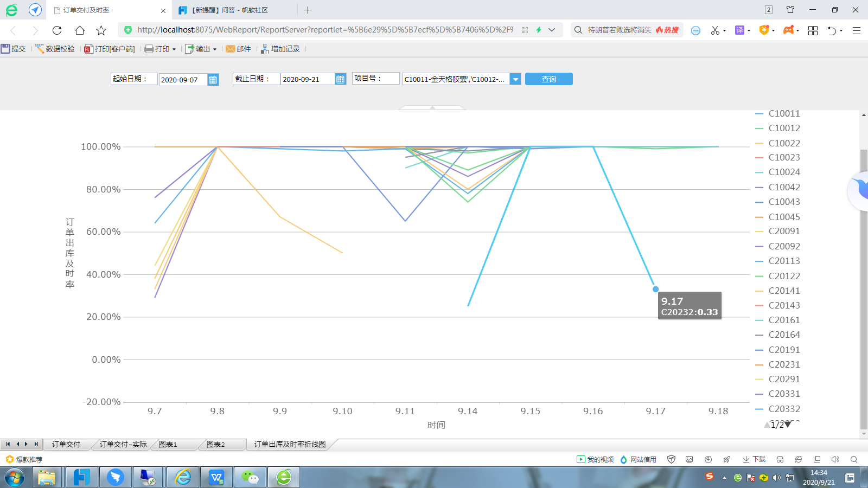Hide the C20091 series via legend
Viewport: 868px width, 488px height.
coord(778,231)
